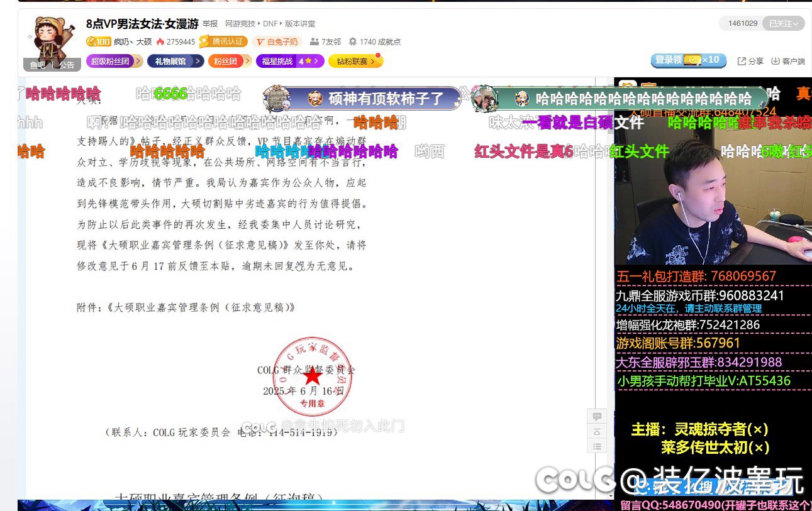Click the 疯奶、大硕 streamer name

(x=133, y=41)
